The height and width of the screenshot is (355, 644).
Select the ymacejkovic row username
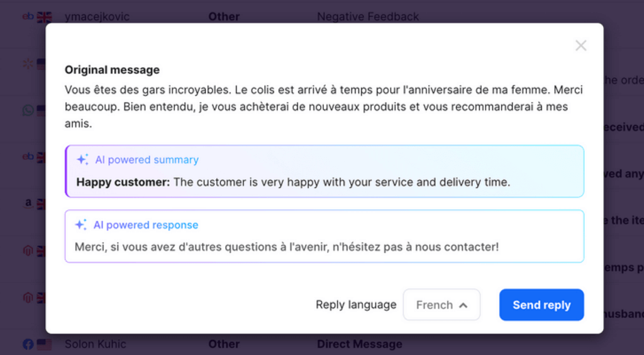point(97,17)
